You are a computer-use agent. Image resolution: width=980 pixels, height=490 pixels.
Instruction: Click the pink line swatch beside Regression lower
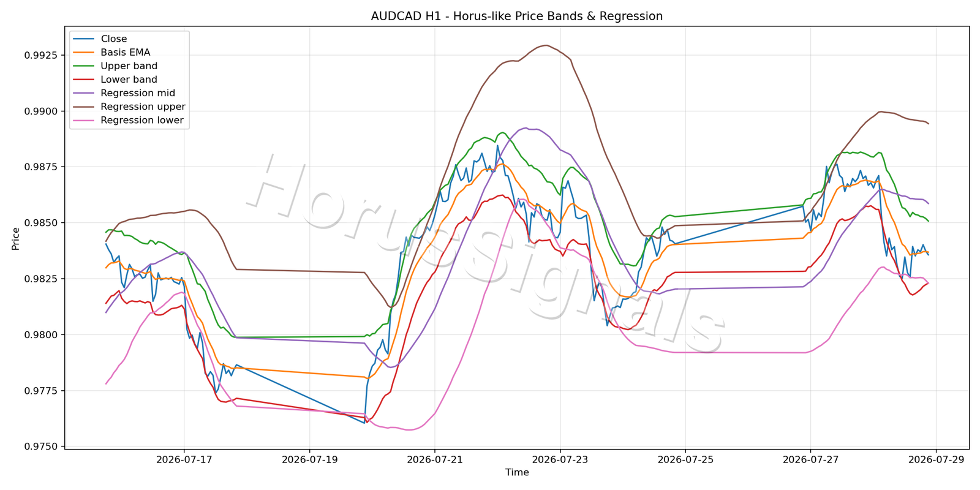[x=83, y=120]
